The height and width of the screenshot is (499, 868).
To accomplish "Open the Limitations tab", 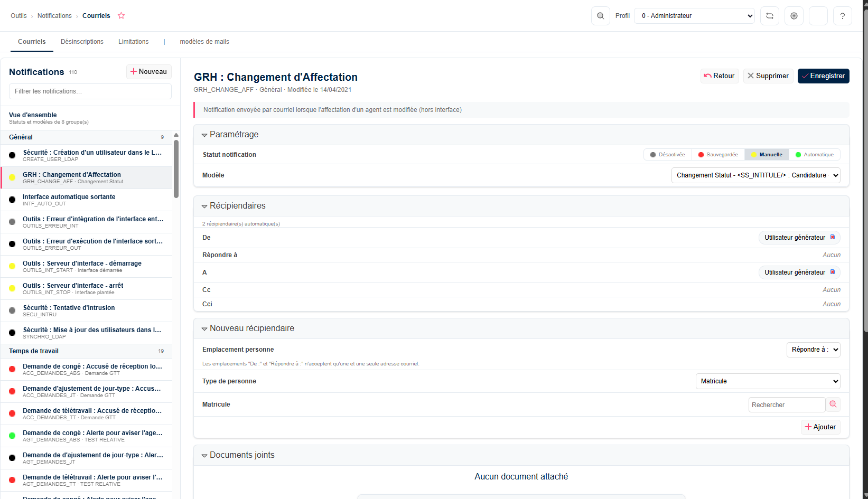I will tap(133, 42).
